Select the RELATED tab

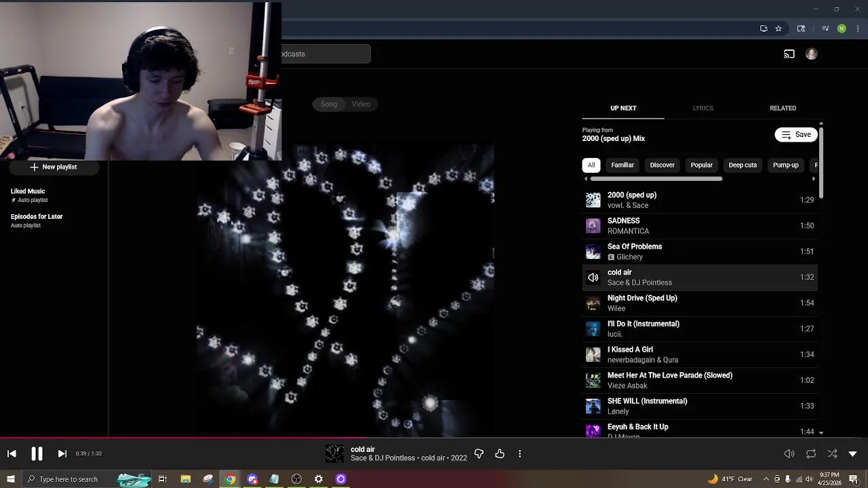click(783, 108)
